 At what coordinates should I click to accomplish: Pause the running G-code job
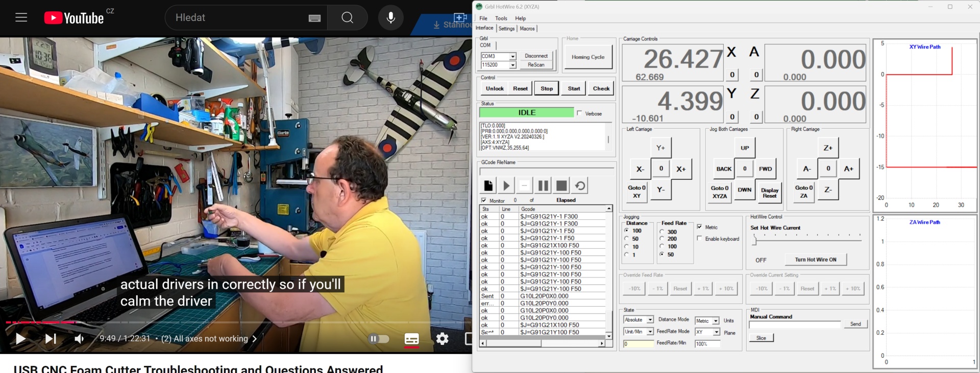[x=543, y=185]
